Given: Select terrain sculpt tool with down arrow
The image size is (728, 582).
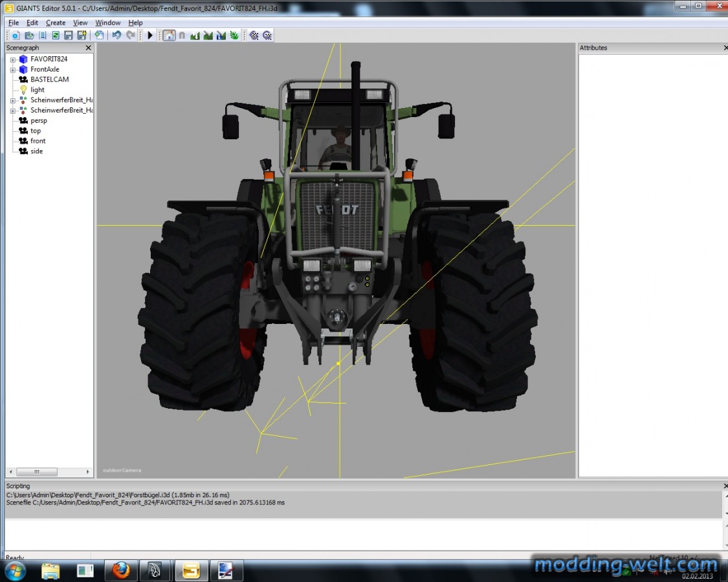Looking at the screenshot, I should click(195, 36).
